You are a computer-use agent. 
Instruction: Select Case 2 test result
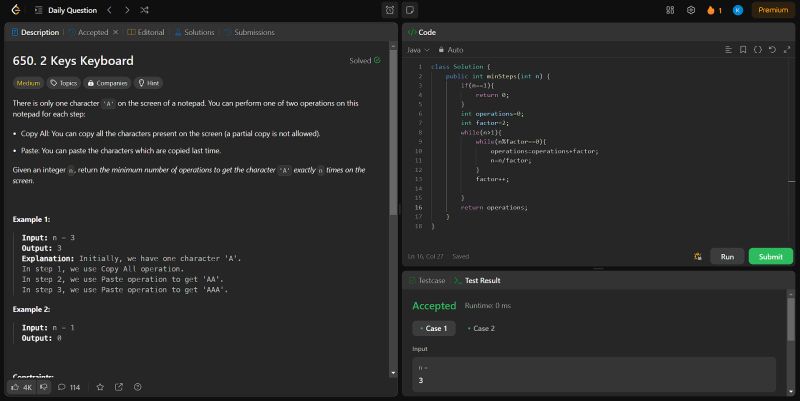[x=481, y=328]
